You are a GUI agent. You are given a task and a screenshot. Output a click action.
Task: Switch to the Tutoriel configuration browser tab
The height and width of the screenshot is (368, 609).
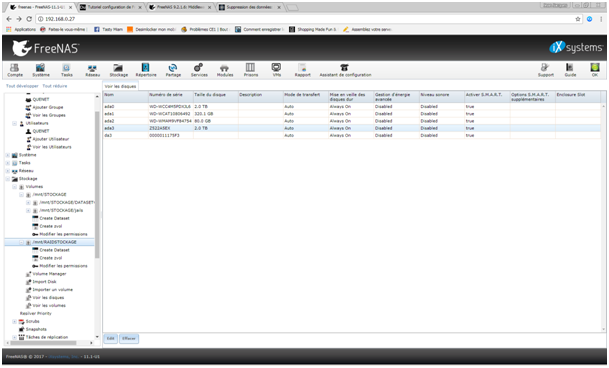click(x=111, y=7)
